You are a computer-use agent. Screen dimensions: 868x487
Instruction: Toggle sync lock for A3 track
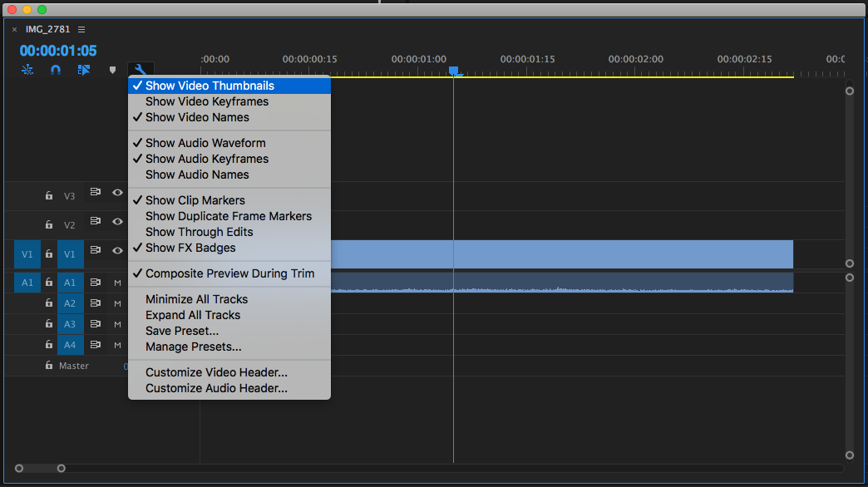tap(96, 324)
